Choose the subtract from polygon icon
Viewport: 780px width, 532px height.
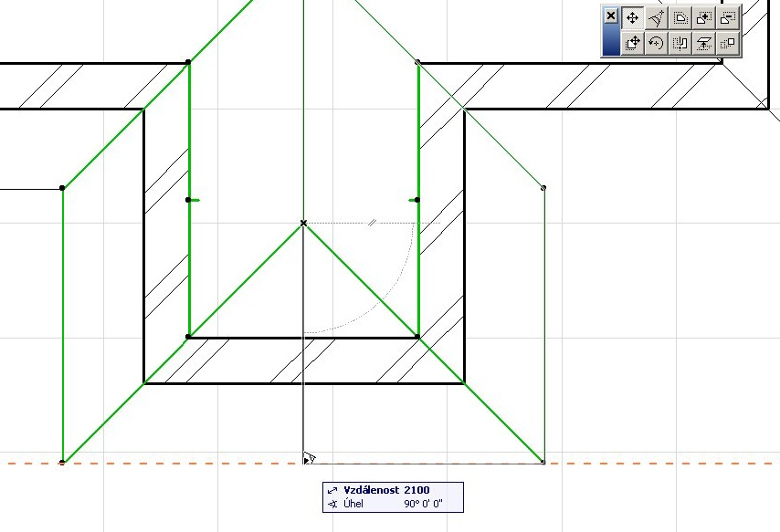728,18
